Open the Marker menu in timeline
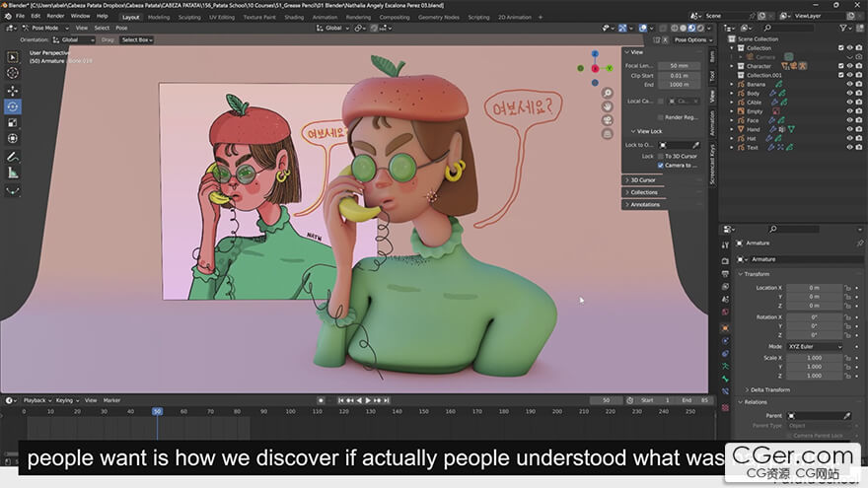 [x=111, y=400]
